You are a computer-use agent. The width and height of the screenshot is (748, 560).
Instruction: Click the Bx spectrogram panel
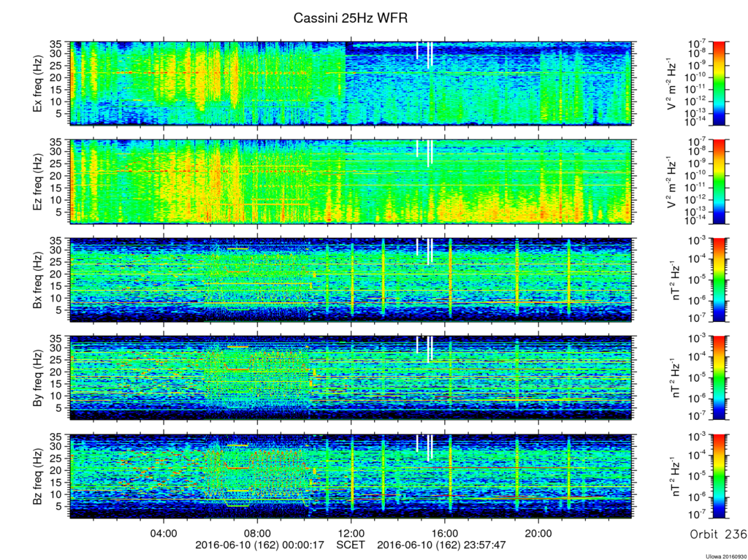click(x=351, y=280)
